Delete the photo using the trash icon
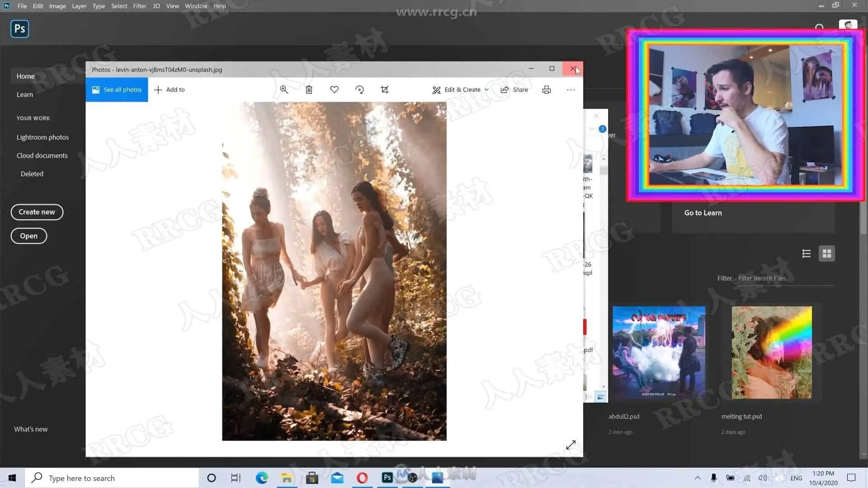Screen dimensions: 868x488 click(x=309, y=89)
